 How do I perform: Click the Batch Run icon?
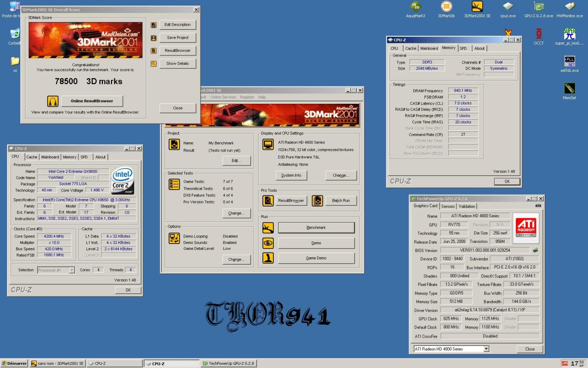pyautogui.click(x=317, y=201)
